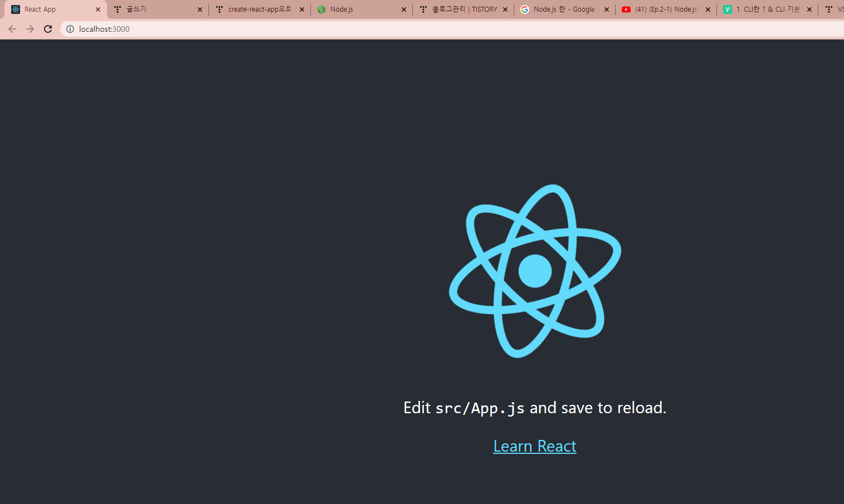This screenshot has width=844, height=504.
Task: Click the Google favicon on the tab
Action: (x=525, y=9)
